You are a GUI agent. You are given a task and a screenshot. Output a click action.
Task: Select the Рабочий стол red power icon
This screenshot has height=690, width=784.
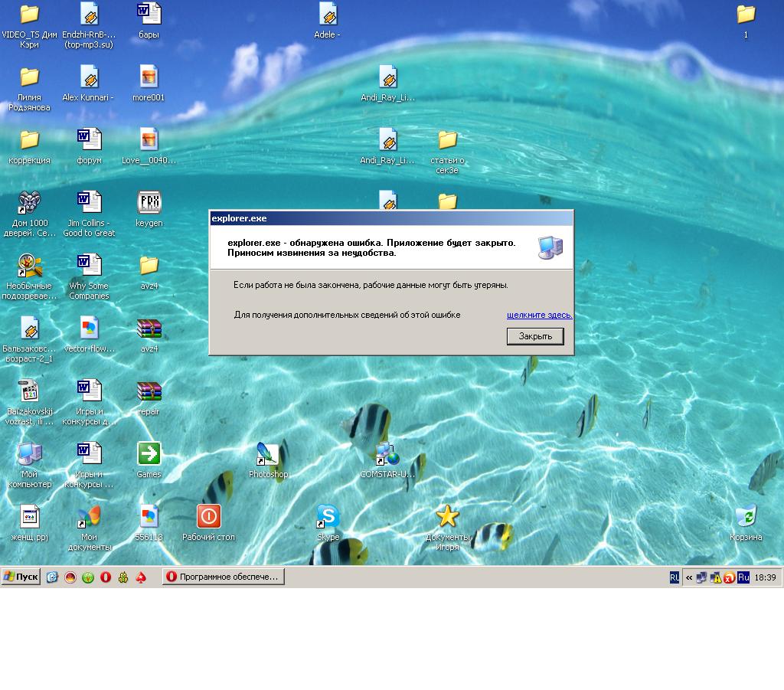[208, 517]
